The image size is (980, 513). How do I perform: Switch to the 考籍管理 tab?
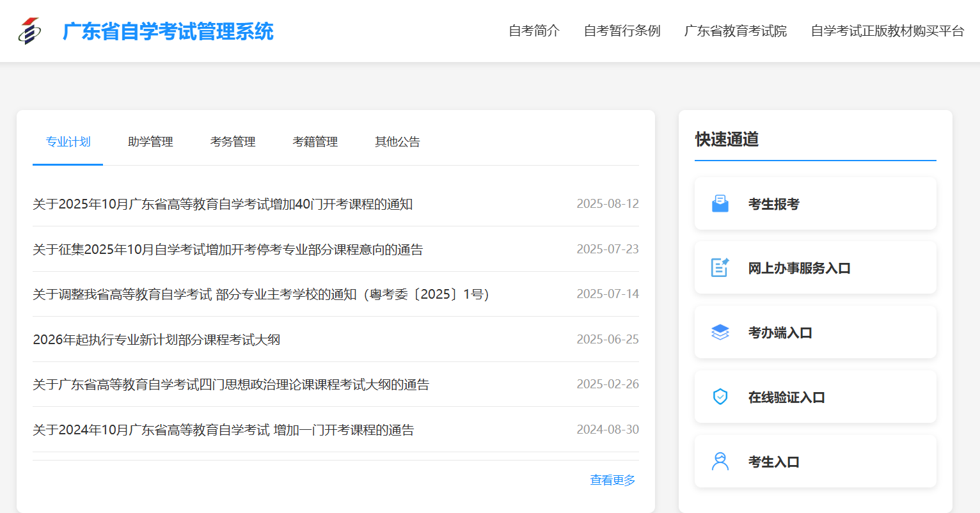[x=315, y=142]
